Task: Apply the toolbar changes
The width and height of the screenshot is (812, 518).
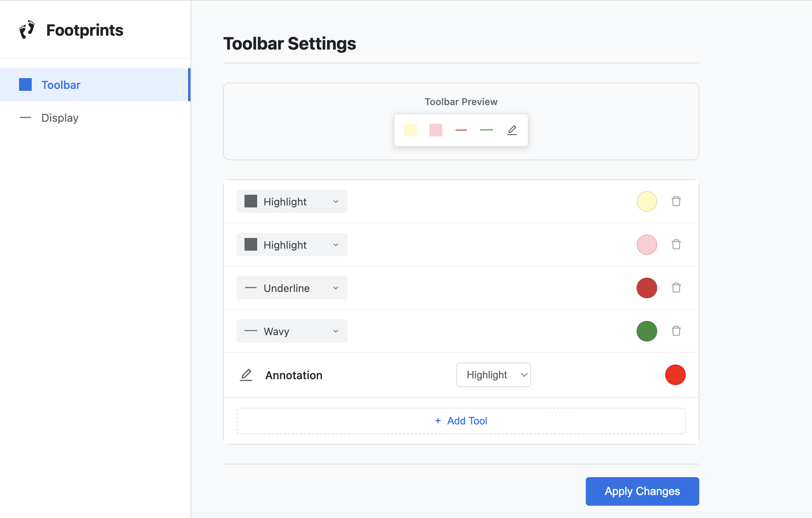Action: point(642,491)
